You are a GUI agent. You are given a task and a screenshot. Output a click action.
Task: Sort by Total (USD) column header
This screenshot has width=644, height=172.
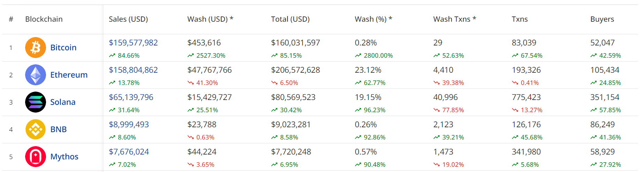(x=290, y=19)
